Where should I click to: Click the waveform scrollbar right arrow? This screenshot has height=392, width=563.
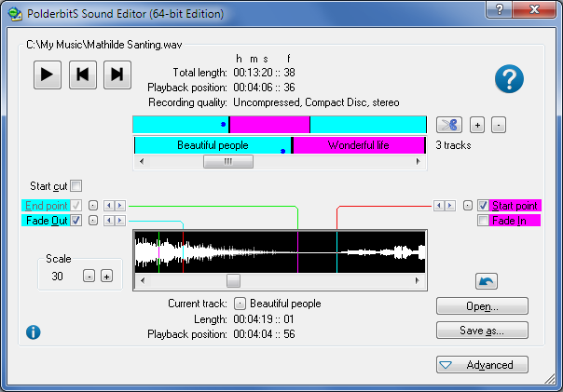coord(417,280)
